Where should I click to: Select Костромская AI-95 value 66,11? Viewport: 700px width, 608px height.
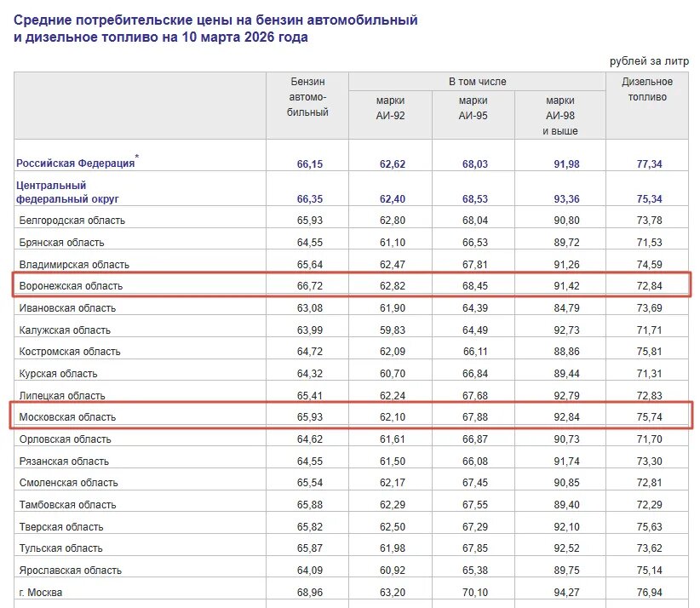point(475,352)
